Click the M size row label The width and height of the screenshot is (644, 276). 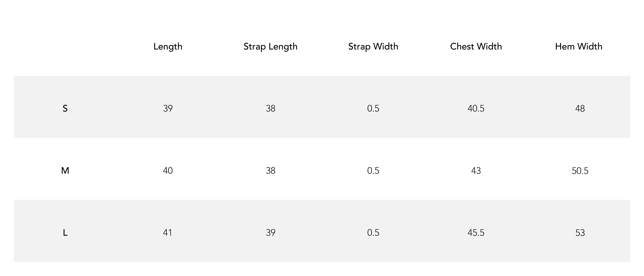pos(65,171)
